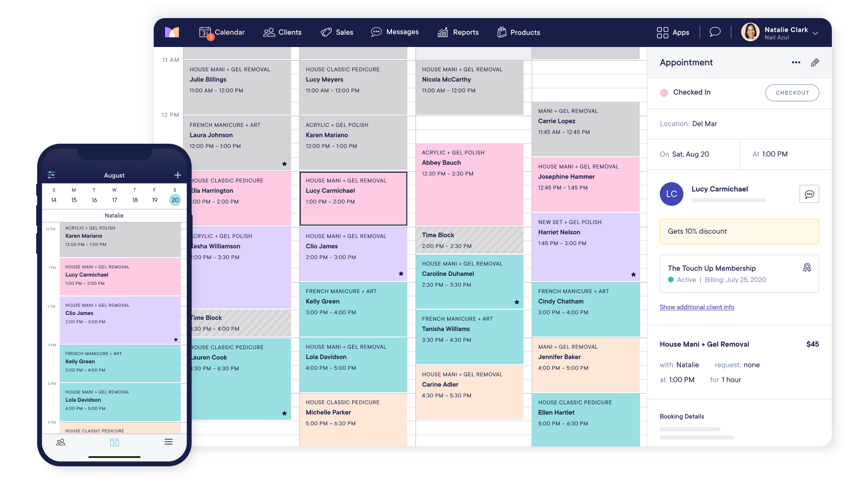This screenshot has width=868, height=488.
Task: Show additional client info
Action: pos(697,307)
